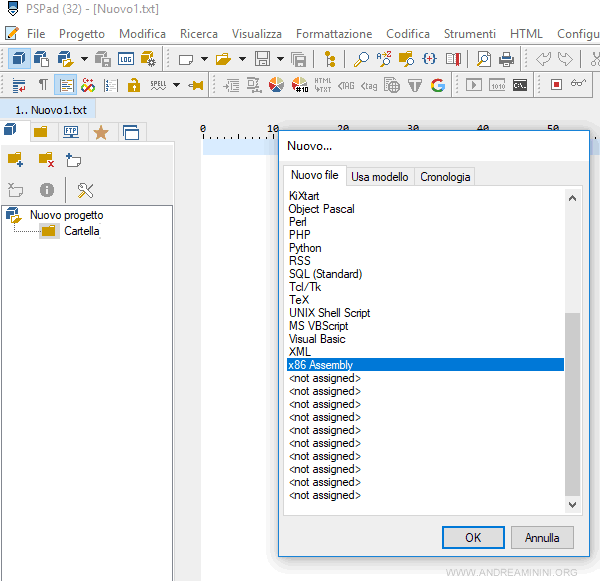Expand the new file dropdown arrow
The image size is (600, 581).
(204, 59)
